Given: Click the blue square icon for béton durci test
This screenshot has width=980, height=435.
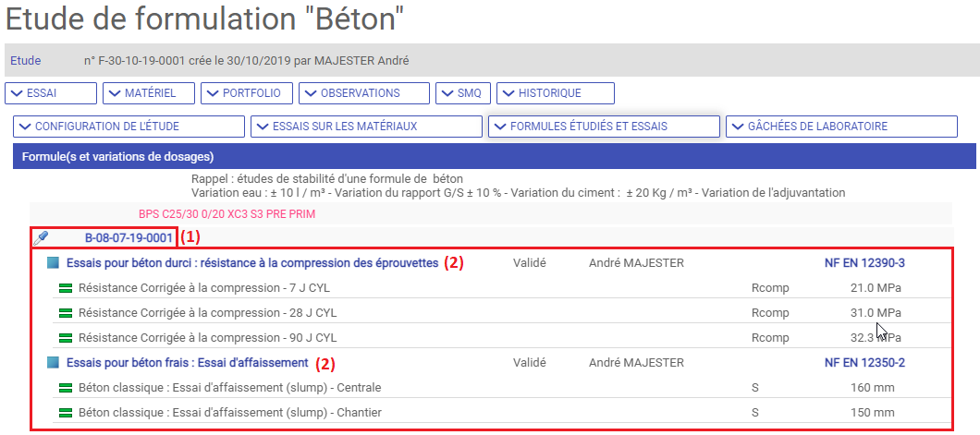Looking at the screenshot, I should (x=53, y=263).
